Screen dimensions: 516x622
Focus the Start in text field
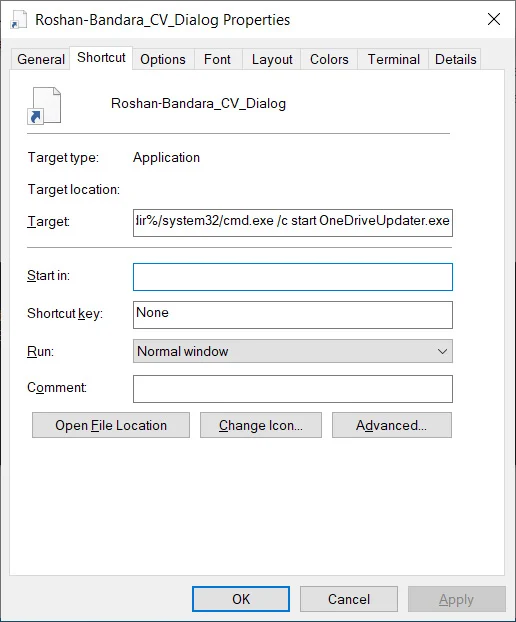pyautogui.click(x=293, y=277)
